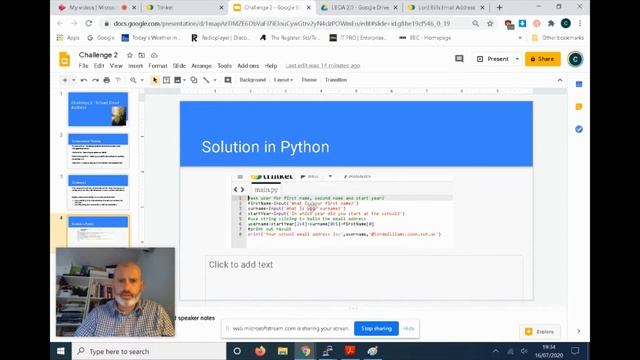Open Tasks in the side panel

click(579, 129)
